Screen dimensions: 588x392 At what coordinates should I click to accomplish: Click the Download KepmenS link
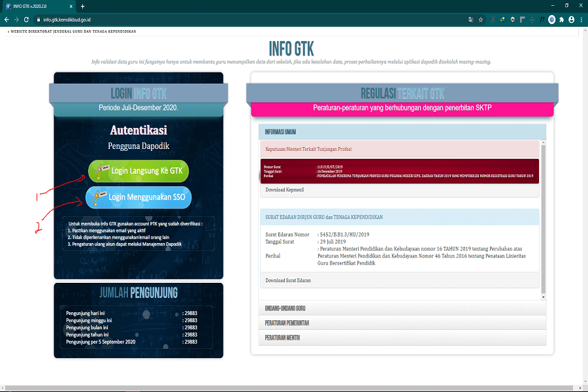[x=285, y=190]
